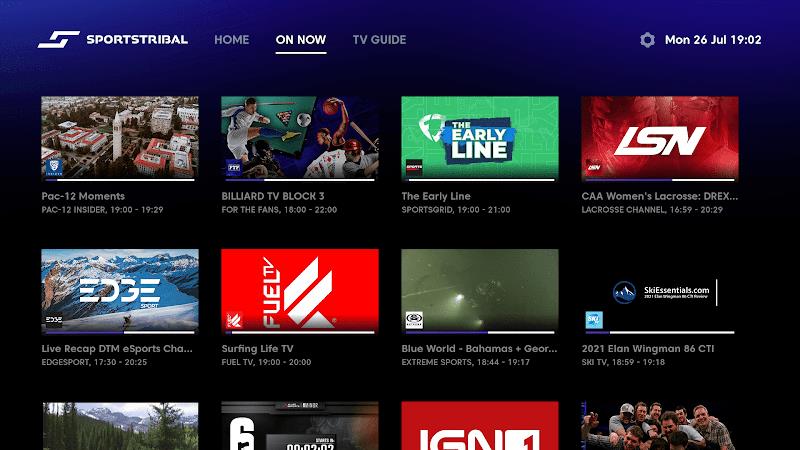The height and width of the screenshot is (450, 800).
Task: Click EXTREME SPORTS, 18:44 - 19:17 text
Action: pyautogui.click(x=466, y=362)
